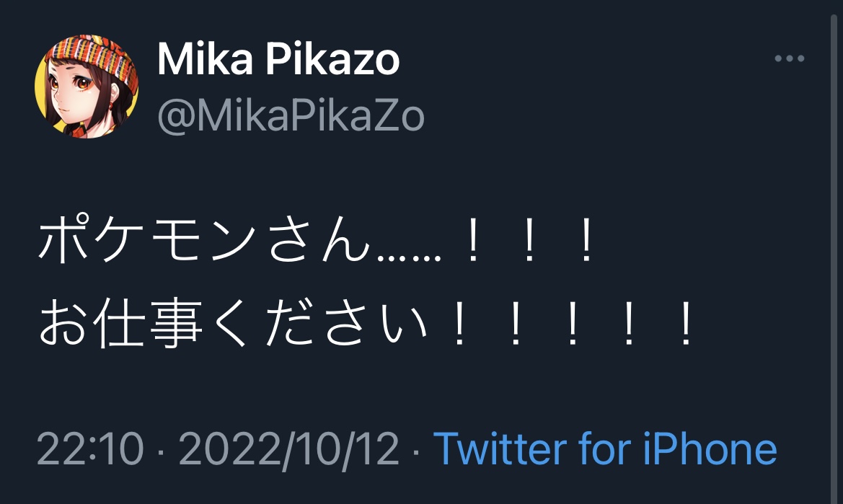Select the 2022/10/12 post date
Viewport: 843px width, 504px height.
pos(288,449)
